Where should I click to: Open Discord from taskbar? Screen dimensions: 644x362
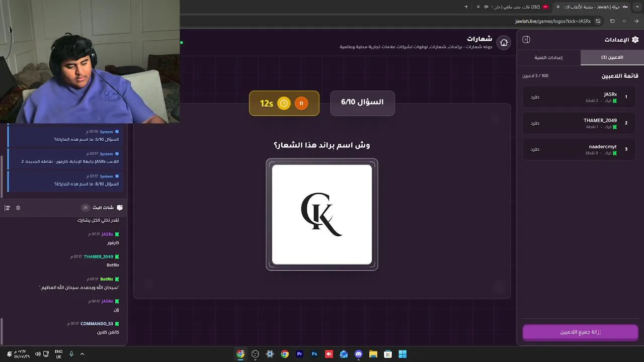click(x=358, y=354)
